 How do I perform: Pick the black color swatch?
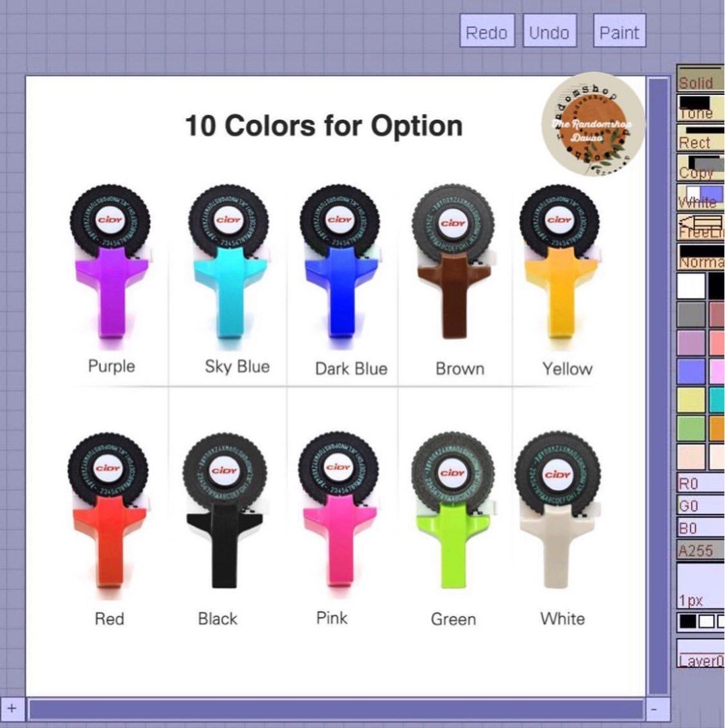pos(717,286)
